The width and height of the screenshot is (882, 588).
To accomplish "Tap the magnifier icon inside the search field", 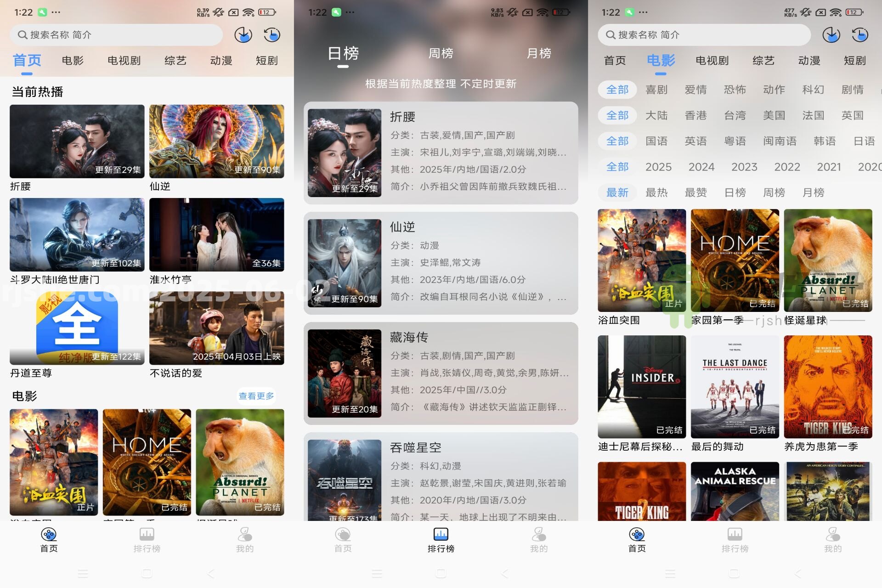I will pos(22,34).
